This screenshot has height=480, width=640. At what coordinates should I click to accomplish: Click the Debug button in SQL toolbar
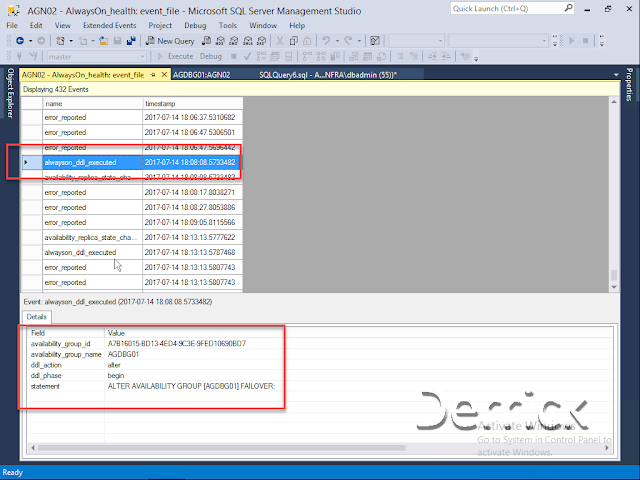[x=211, y=56]
